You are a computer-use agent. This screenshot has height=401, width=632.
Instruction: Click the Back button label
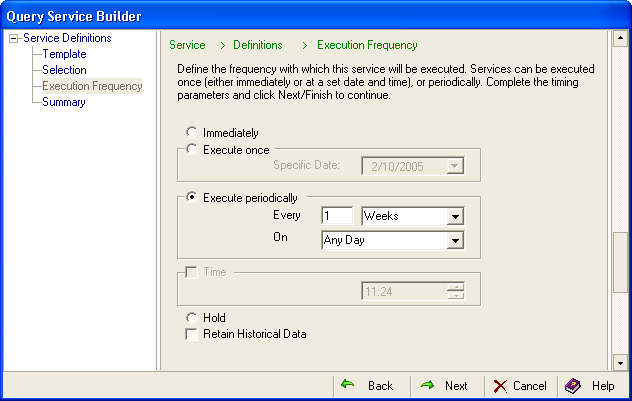click(380, 386)
